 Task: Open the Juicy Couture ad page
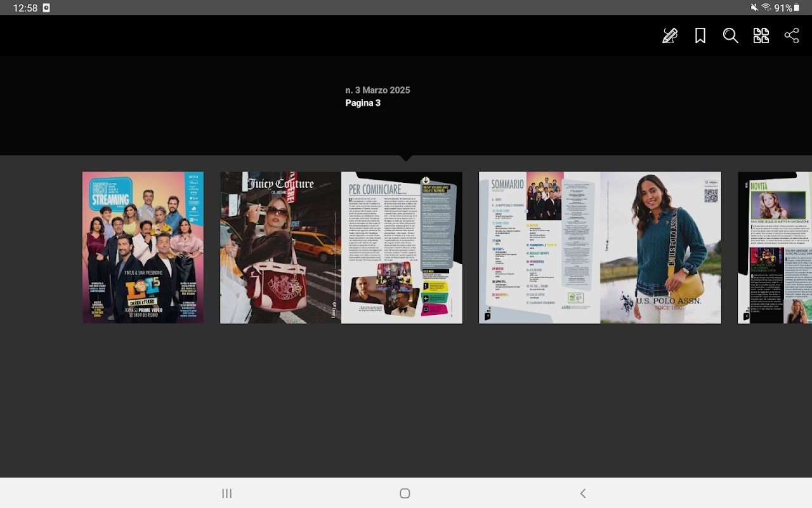click(x=280, y=248)
